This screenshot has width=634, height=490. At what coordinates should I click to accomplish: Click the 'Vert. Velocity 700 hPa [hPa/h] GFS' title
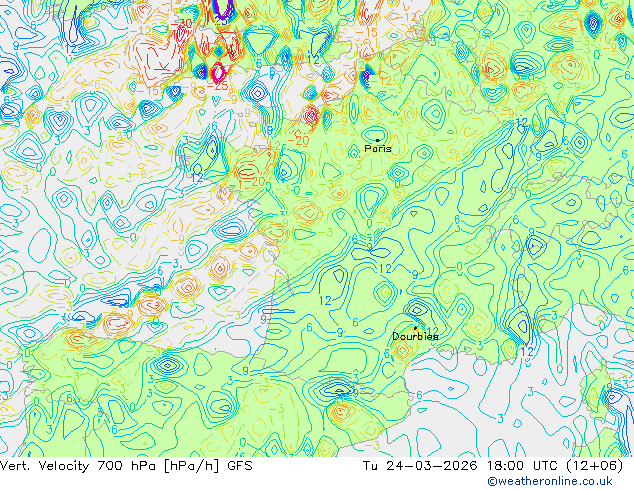click(x=127, y=466)
